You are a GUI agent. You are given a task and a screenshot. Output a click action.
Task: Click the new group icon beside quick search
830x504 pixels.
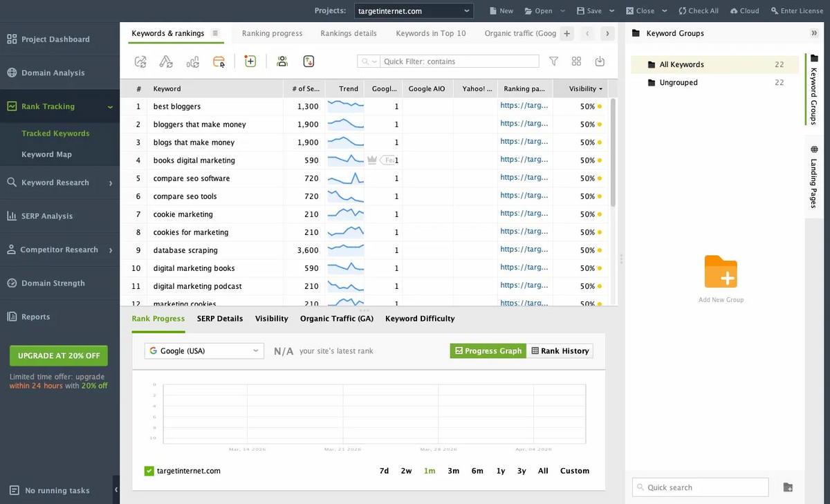pos(788,487)
